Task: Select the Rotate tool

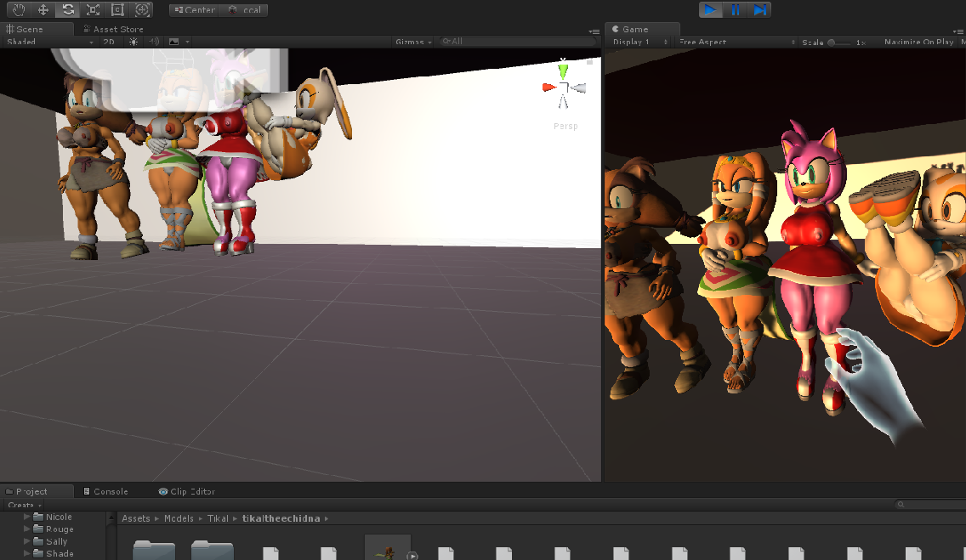Action: (x=68, y=9)
